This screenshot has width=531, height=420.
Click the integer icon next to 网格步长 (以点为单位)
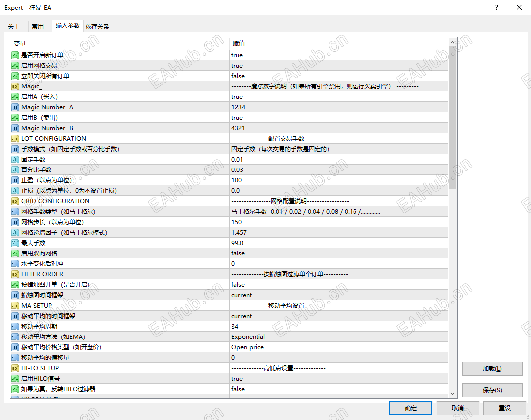click(15, 222)
